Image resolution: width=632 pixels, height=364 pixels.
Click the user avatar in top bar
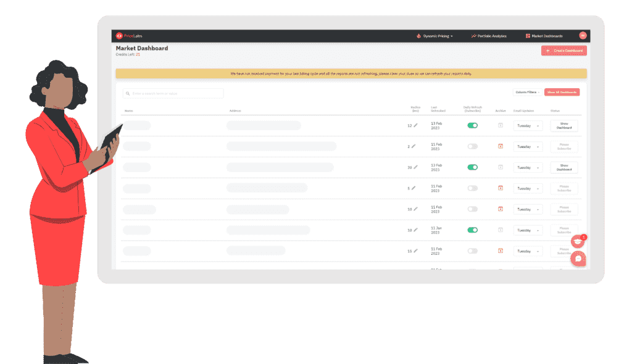[582, 36]
